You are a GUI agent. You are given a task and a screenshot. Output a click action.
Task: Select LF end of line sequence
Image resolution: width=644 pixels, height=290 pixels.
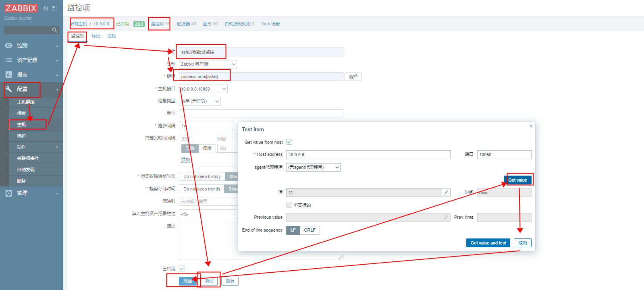click(x=293, y=230)
